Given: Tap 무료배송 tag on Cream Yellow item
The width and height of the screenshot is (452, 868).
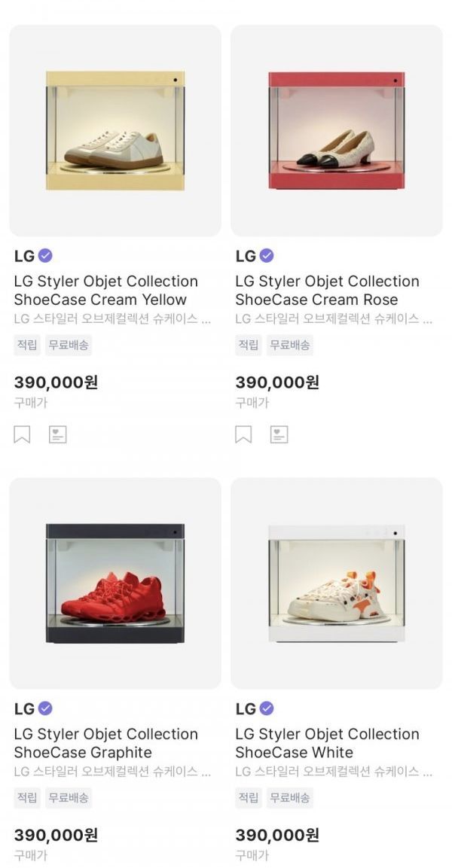Looking at the screenshot, I should [x=69, y=346].
